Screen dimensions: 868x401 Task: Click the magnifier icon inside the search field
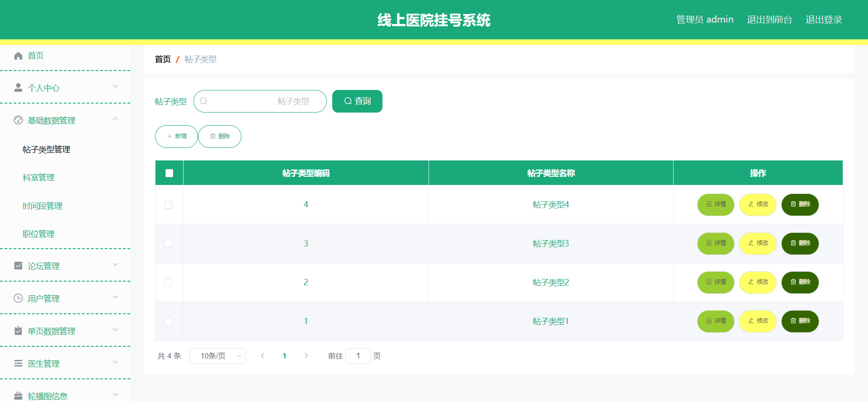coord(203,101)
